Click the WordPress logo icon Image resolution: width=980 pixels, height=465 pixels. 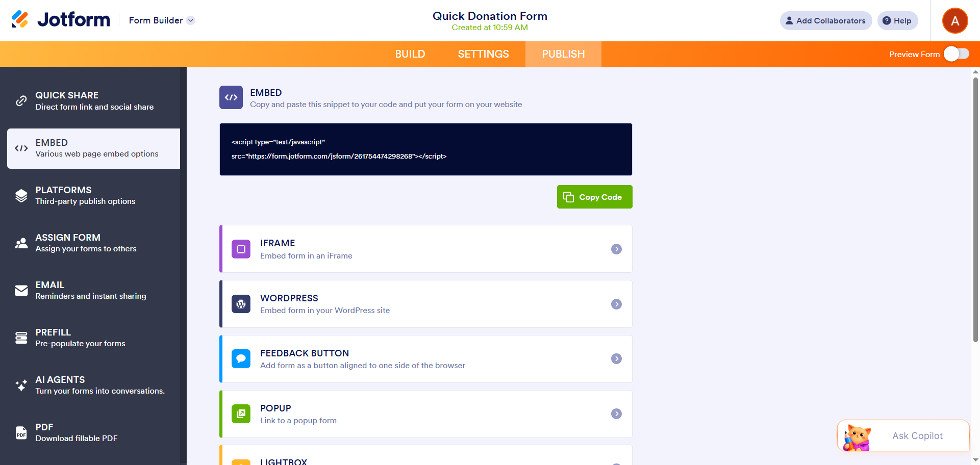(241, 304)
